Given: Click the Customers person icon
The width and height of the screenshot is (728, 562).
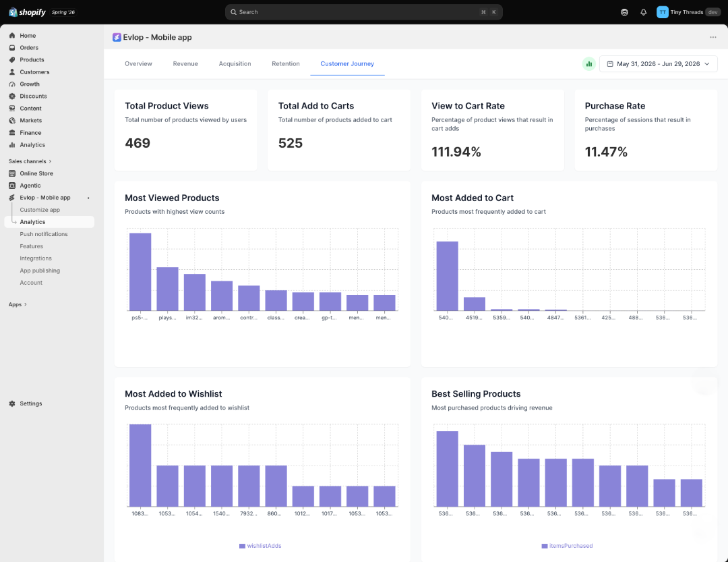Looking at the screenshot, I should [x=12, y=72].
